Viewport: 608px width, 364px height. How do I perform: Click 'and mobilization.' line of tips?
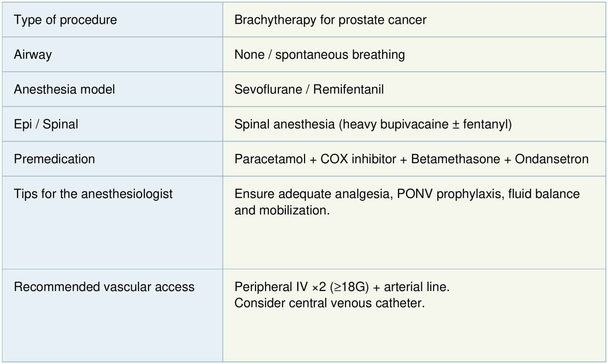(x=282, y=210)
